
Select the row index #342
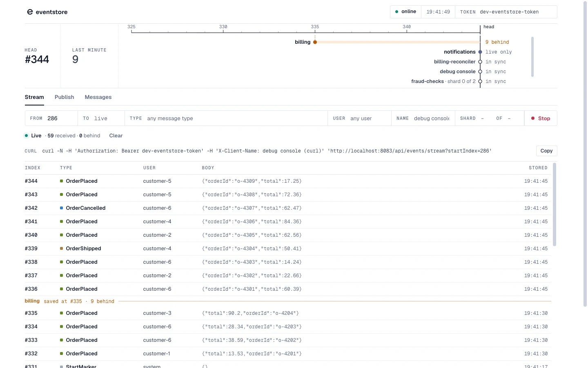point(31,208)
